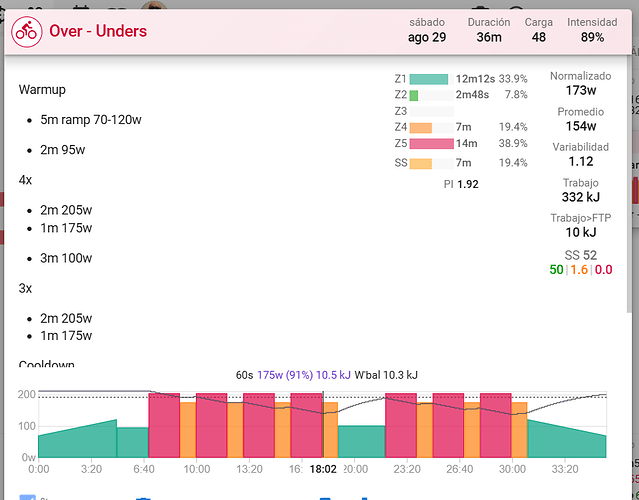Click the orange "1.6" score value
Viewport: 639px width, 500px height.
579,270
